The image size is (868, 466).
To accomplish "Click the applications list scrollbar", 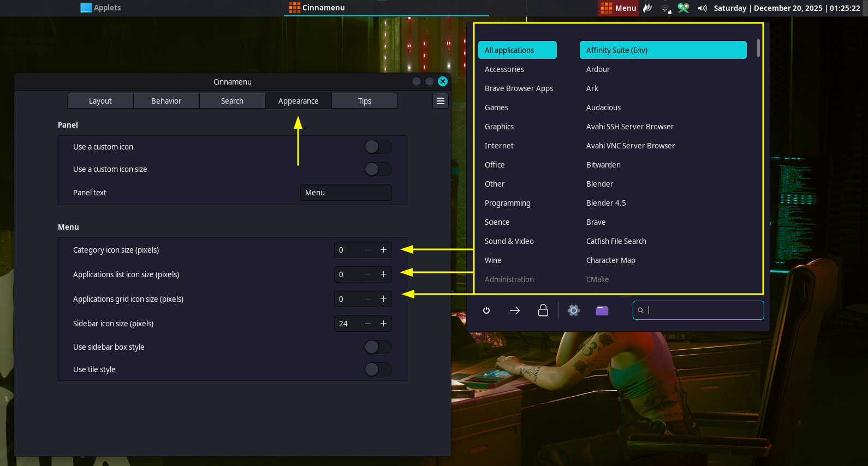I will click(758, 49).
